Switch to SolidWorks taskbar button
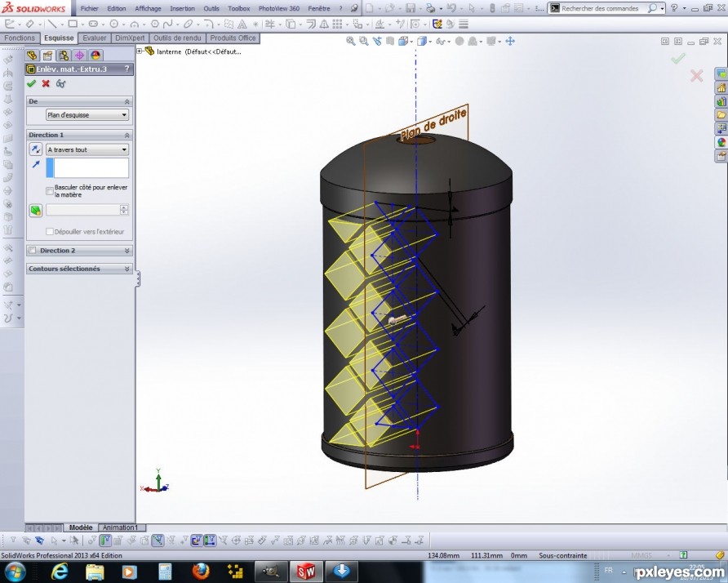Viewport: 728px width, 583px height. 306,572
